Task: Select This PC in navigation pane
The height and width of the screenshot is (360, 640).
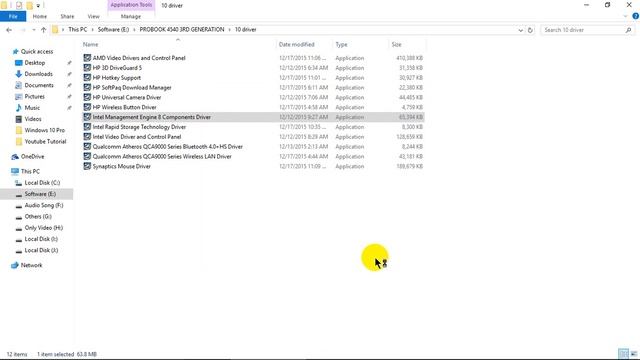Action: [x=30, y=171]
